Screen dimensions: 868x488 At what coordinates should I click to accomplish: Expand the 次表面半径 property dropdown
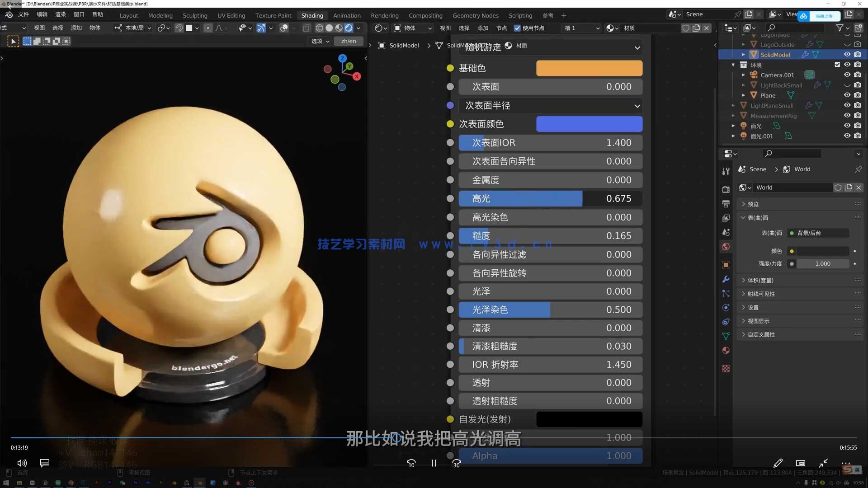click(x=637, y=106)
